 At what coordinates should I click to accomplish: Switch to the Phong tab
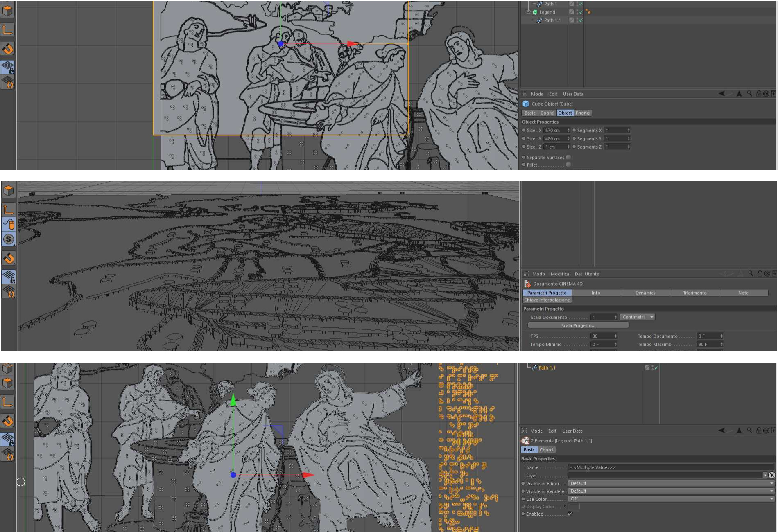(582, 113)
